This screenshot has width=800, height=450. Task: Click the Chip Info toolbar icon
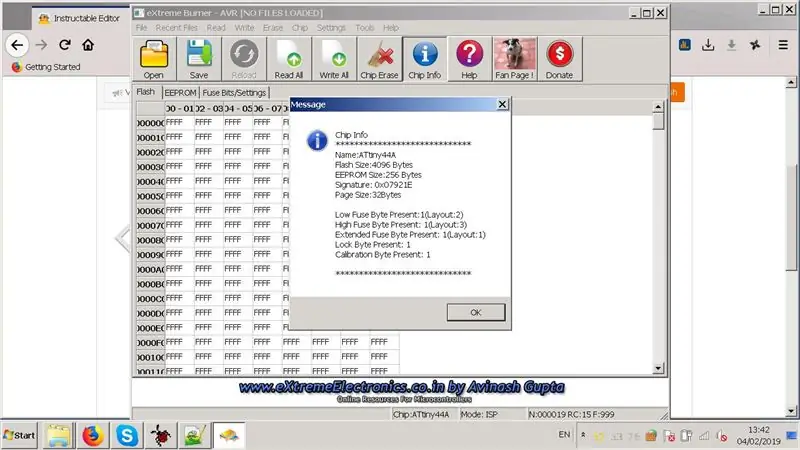point(424,59)
